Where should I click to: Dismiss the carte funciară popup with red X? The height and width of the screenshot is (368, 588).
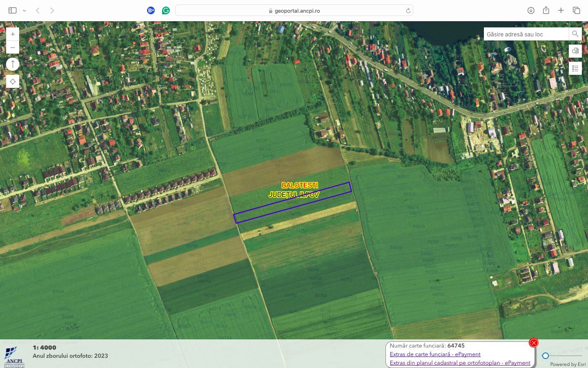click(534, 343)
